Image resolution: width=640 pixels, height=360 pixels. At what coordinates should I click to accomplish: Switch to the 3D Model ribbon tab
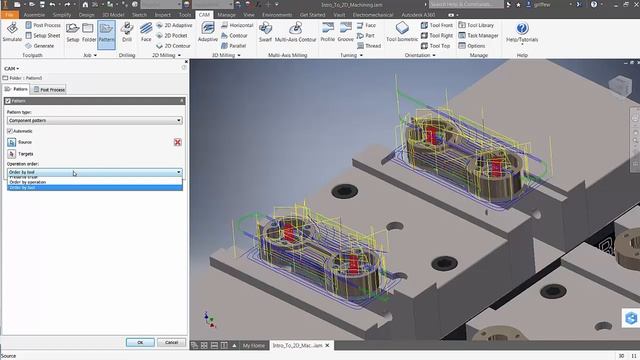[x=113, y=15]
